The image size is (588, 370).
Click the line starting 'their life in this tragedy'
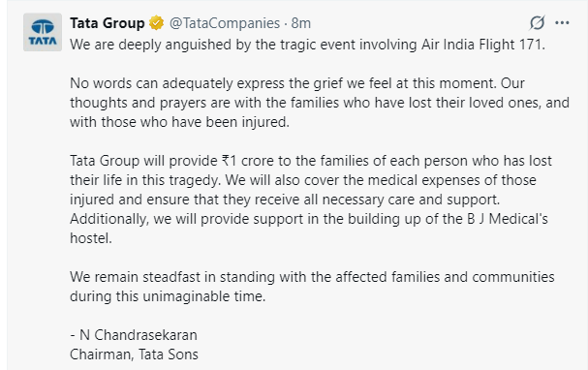coord(303,180)
